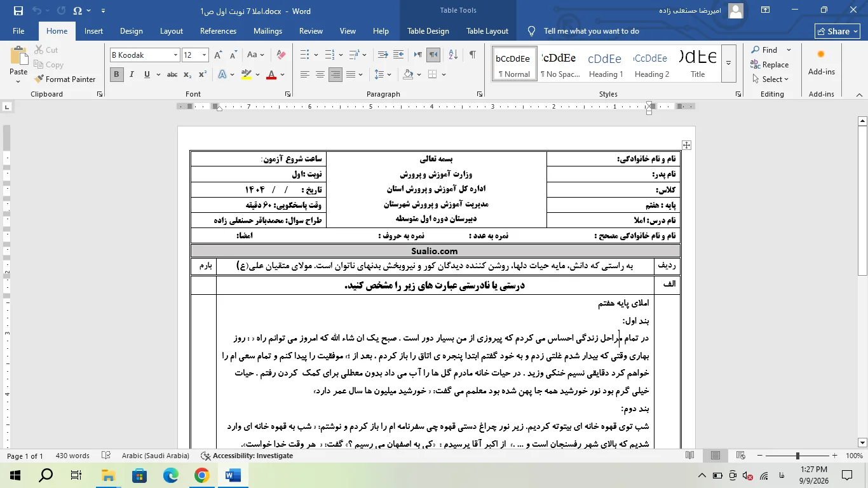Open the File tab

click(18, 30)
